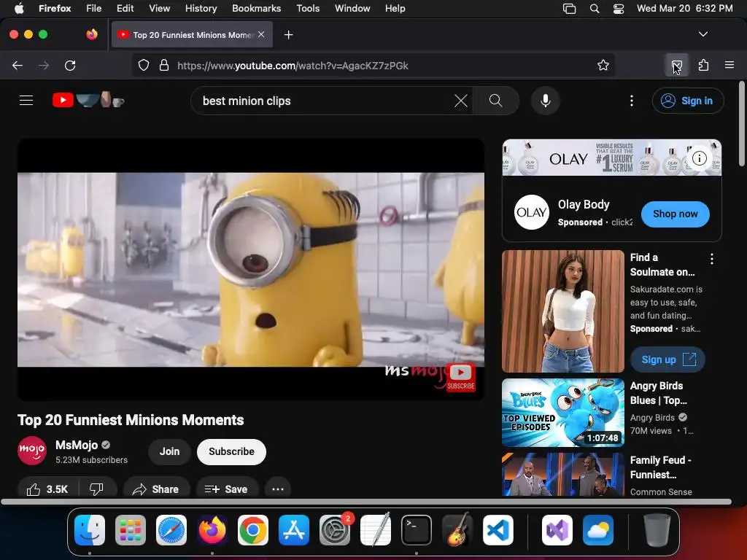The height and width of the screenshot is (560, 747).
Task: Open the History menu
Action: pyautogui.click(x=201, y=9)
